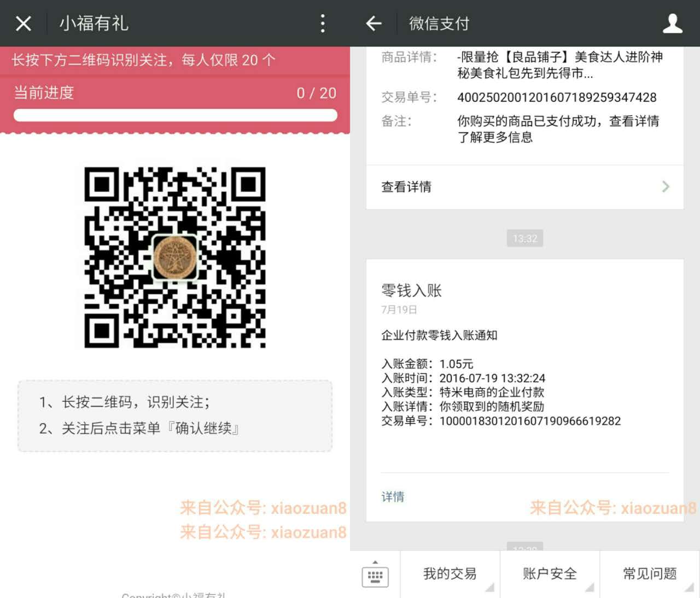The image size is (700, 598).
Task: Click transaction number 4002502001201607189259347428
Action: (557, 97)
